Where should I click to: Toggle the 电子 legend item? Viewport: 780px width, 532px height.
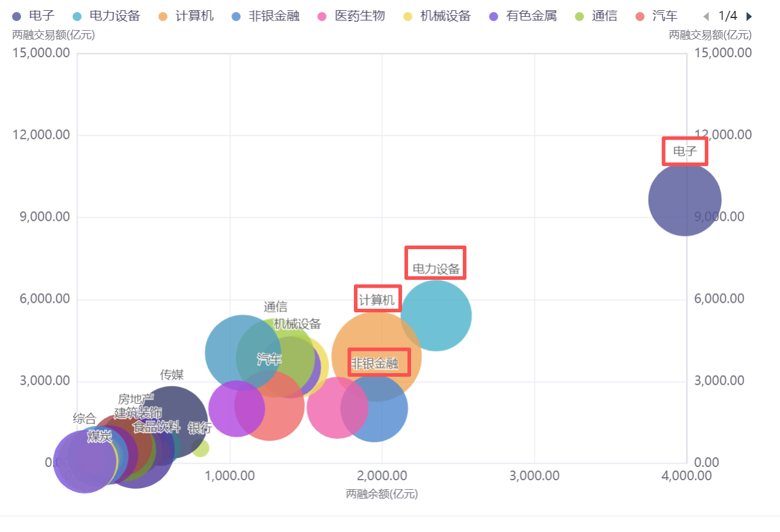pyautogui.click(x=34, y=16)
